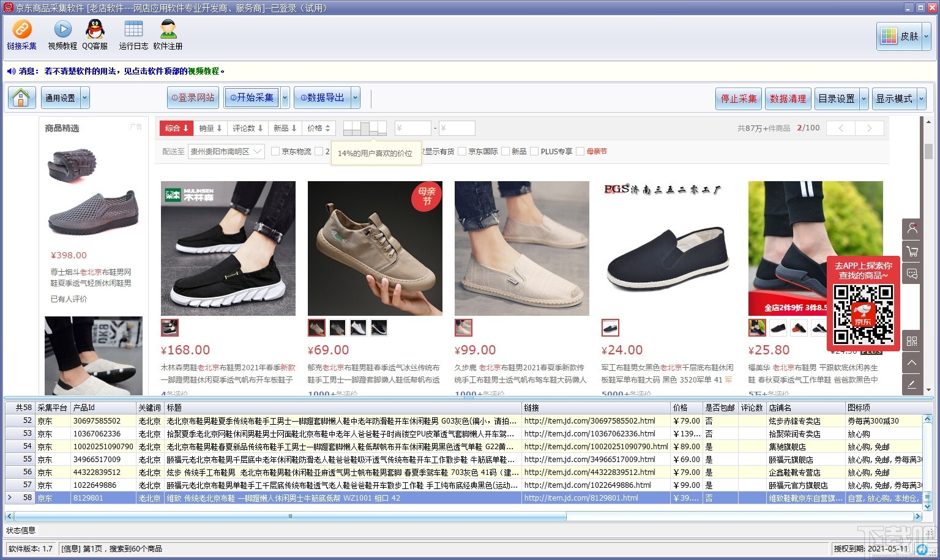Select fourth color thumbnail under ¥69.00 shoe
Viewport: 940px width, 560px height.
(x=379, y=328)
